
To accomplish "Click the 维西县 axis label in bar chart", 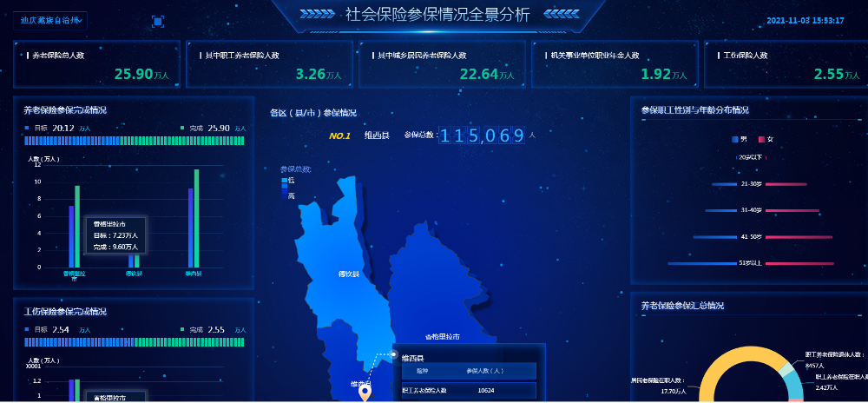I will click(194, 274).
